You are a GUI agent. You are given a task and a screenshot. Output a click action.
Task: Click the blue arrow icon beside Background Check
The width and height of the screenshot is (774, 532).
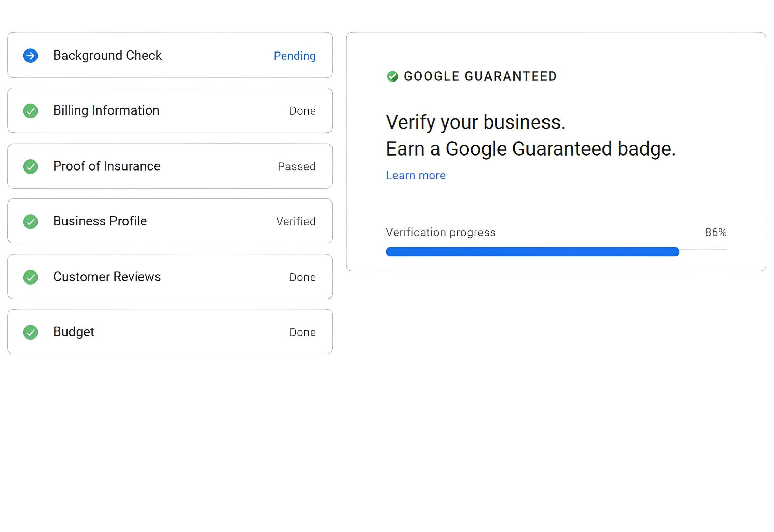tap(30, 56)
